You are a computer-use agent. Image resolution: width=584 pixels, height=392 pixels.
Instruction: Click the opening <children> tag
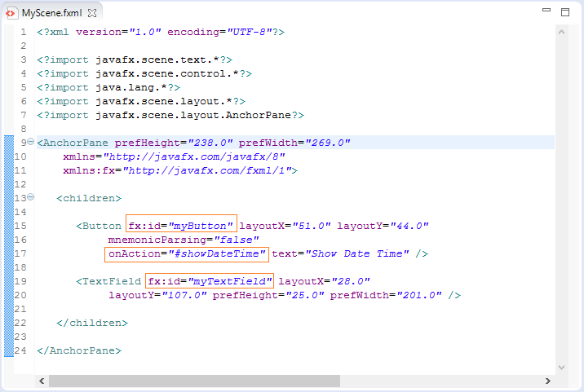(89, 198)
